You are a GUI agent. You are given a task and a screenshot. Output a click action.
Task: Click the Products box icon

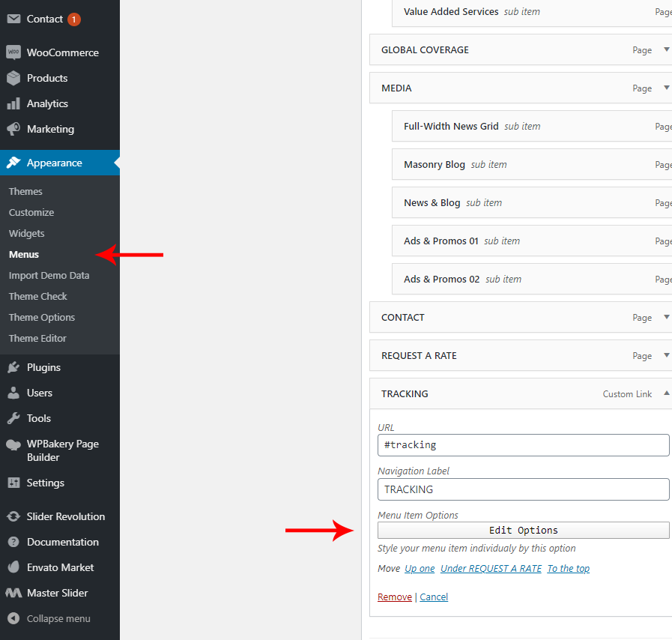pyautogui.click(x=13, y=78)
